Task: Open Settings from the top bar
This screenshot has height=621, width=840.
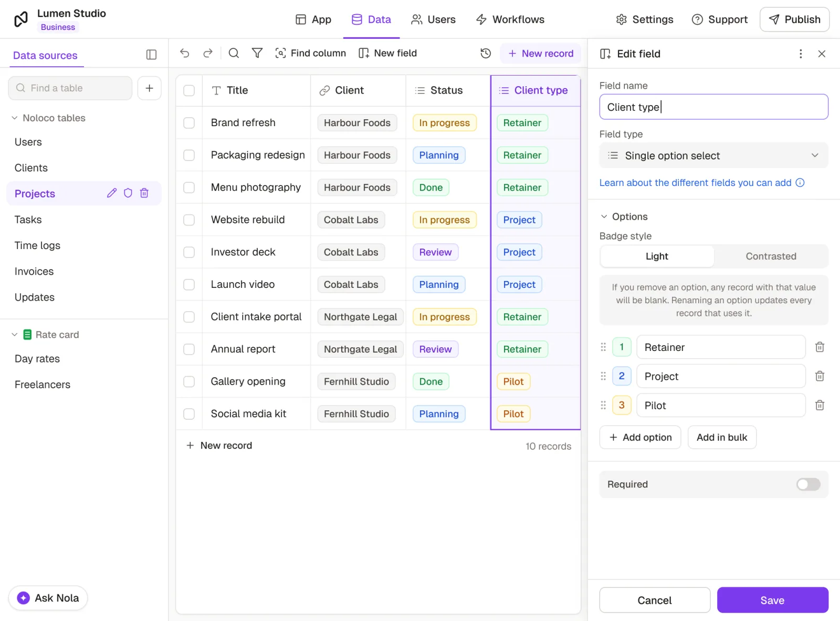Action: click(644, 19)
